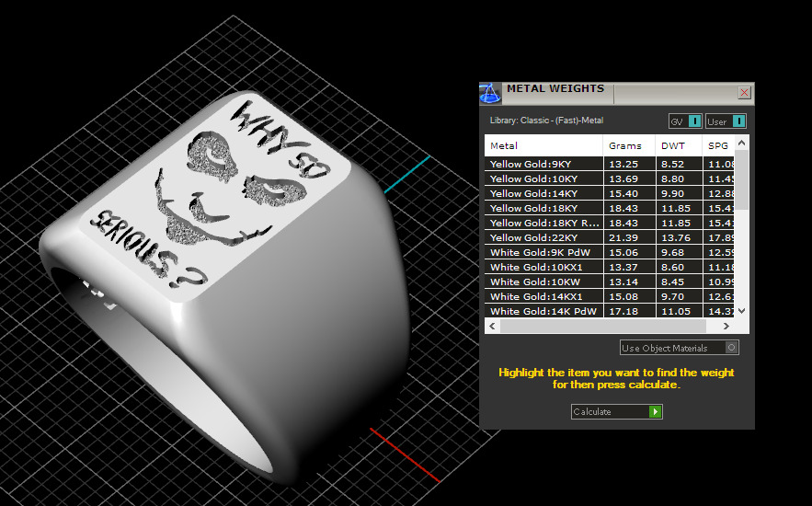Click the vertical scrollbar thumb of metal list
The height and width of the screenshot is (506, 812).
pos(741,180)
